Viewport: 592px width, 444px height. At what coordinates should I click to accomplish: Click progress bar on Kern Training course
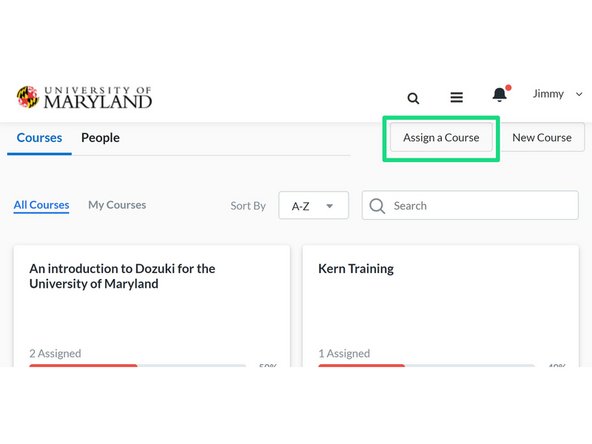[427, 365]
